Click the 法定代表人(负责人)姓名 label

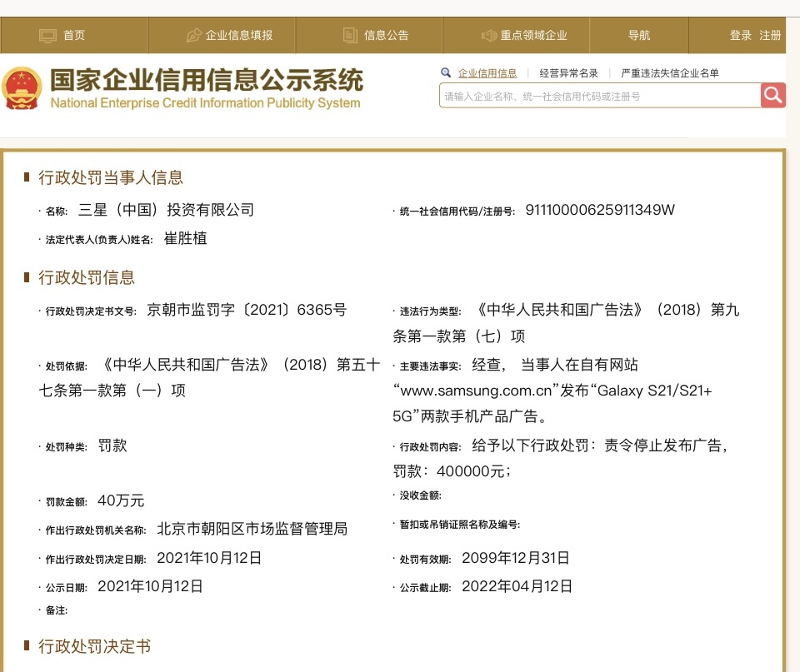pos(99,240)
